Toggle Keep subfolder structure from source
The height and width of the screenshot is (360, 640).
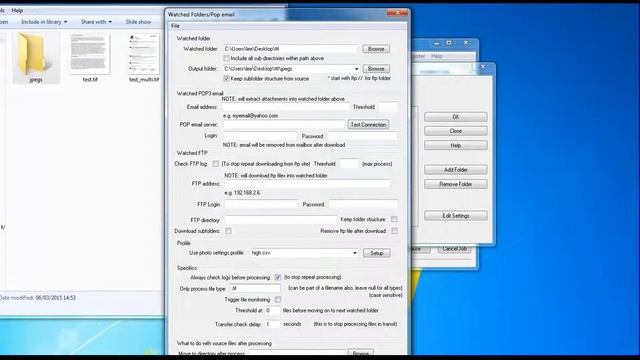pos(226,78)
